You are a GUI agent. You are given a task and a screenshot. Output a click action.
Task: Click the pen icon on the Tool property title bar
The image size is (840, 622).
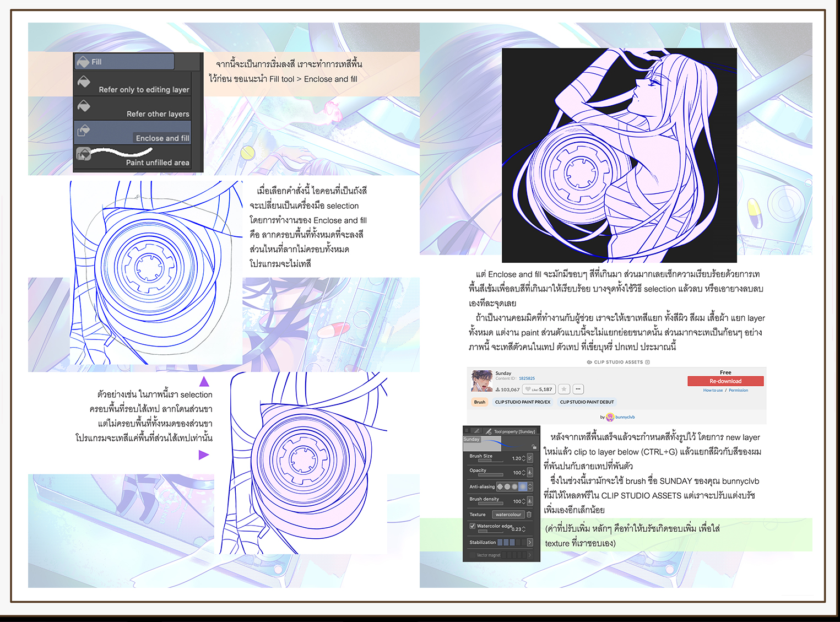coord(489,432)
